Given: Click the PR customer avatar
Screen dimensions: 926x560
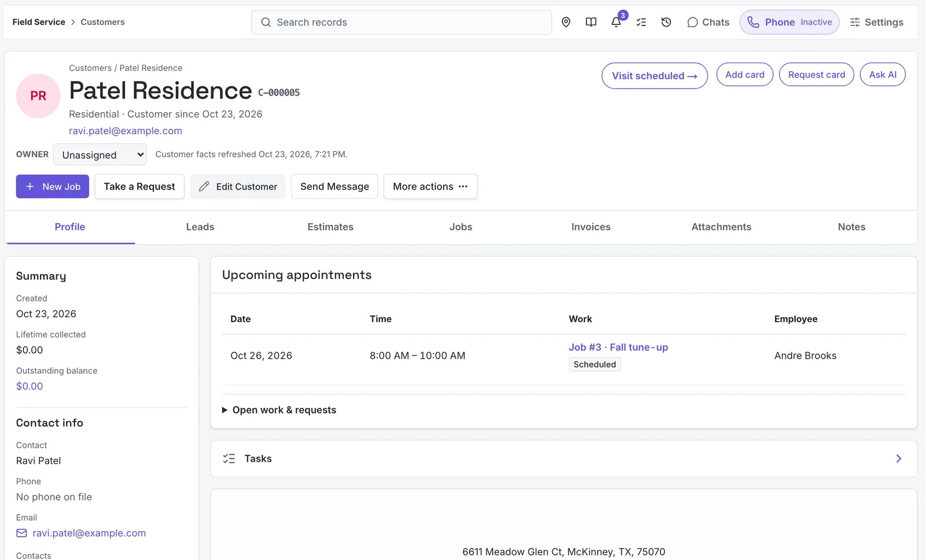Looking at the screenshot, I should (x=38, y=96).
